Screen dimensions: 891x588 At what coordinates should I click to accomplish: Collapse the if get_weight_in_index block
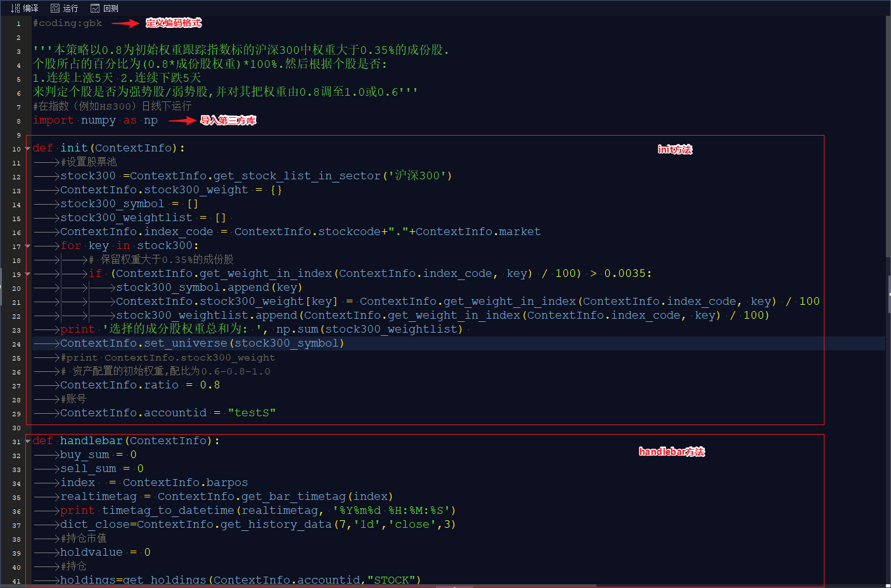(28, 274)
